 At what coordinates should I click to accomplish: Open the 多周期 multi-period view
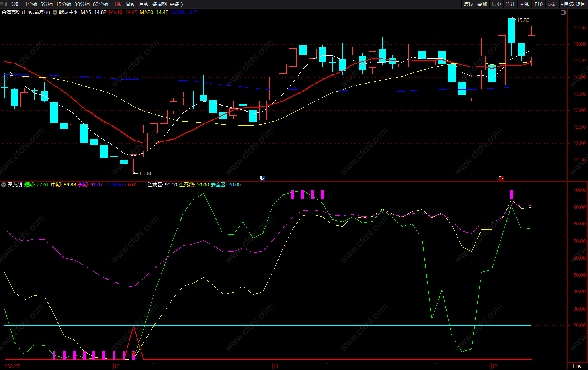pos(160,4)
